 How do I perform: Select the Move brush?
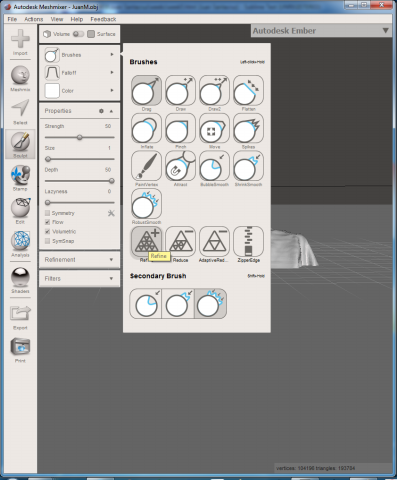(214, 128)
